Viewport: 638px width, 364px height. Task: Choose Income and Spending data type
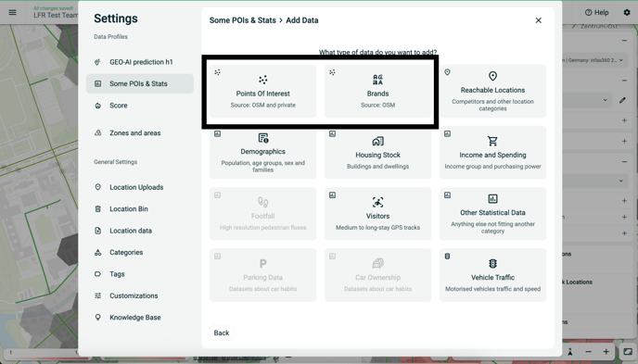492,152
